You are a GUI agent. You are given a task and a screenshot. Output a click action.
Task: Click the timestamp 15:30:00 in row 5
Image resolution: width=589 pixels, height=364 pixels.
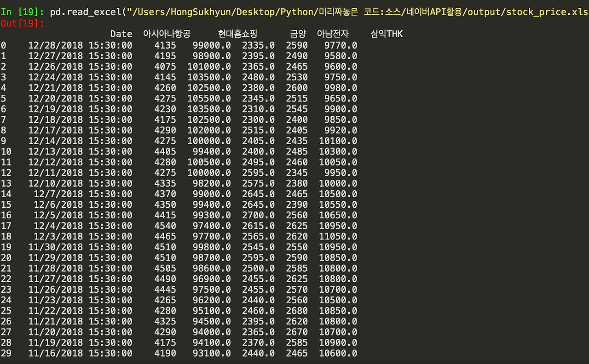coord(111,98)
